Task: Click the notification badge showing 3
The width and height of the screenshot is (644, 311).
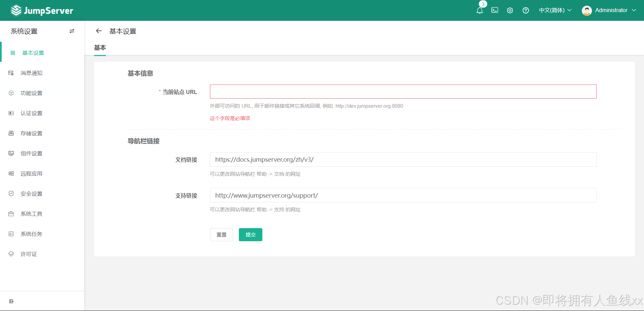Action: pyautogui.click(x=483, y=4)
